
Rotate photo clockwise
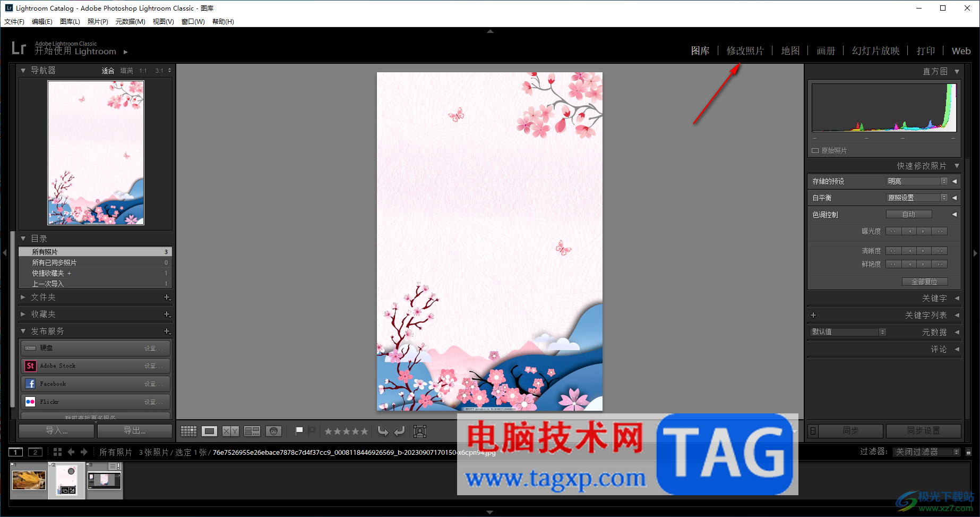(399, 431)
